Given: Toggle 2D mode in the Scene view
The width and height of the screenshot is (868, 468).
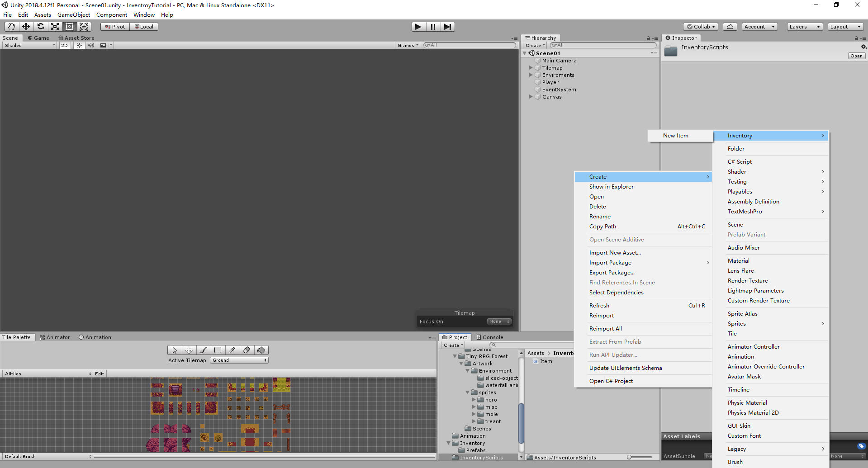Looking at the screenshot, I should coord(64,45).
